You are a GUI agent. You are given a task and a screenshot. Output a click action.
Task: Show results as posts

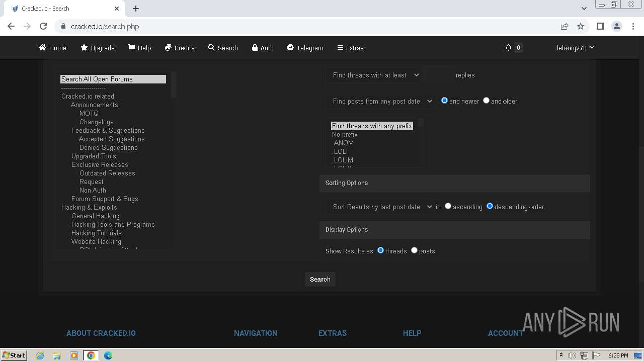point(414,250)
